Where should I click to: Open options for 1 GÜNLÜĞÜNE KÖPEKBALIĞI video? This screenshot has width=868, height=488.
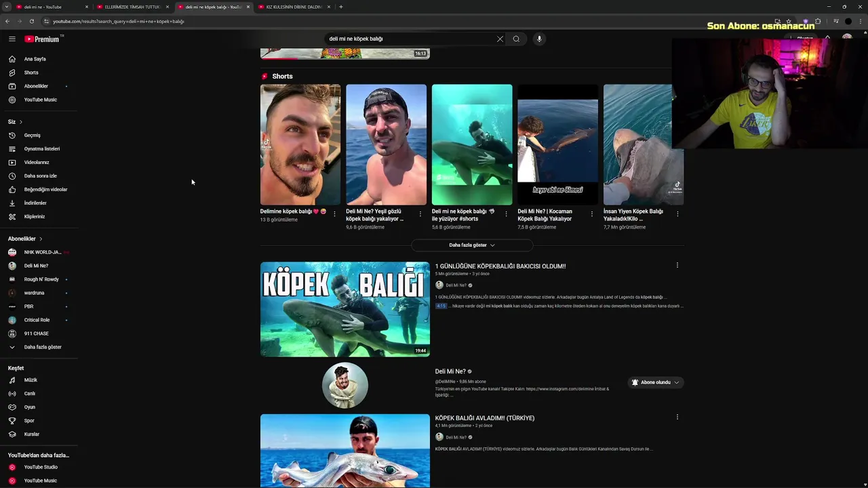coord(677,265)
